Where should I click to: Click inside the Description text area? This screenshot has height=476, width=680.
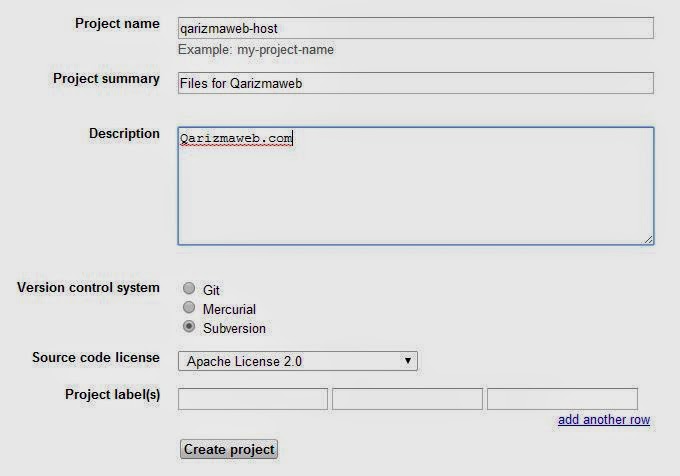point(415,186)
